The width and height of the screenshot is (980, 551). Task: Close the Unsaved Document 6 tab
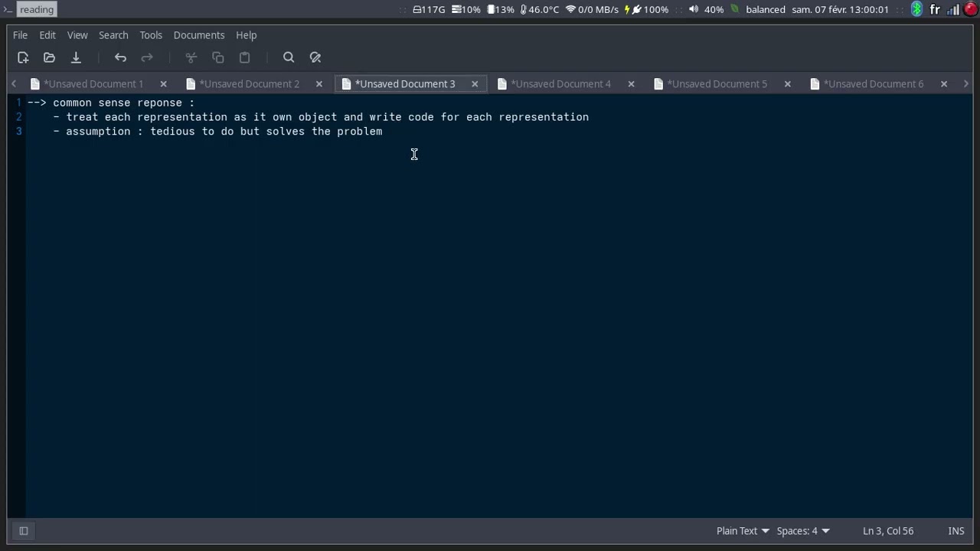tap(944, 84)
